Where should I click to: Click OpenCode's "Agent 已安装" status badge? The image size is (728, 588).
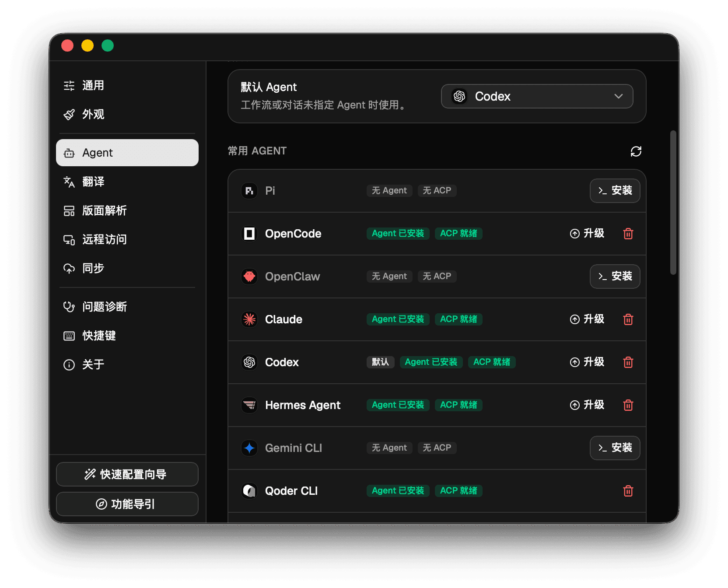[398, 234]
